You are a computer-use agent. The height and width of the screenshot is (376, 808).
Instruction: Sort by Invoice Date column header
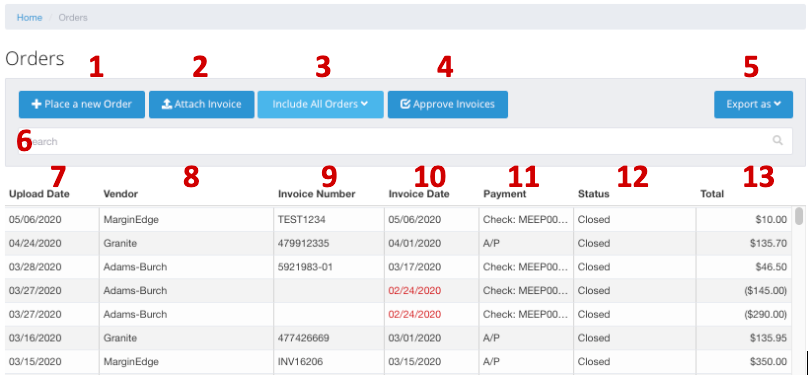coord(418,194)
